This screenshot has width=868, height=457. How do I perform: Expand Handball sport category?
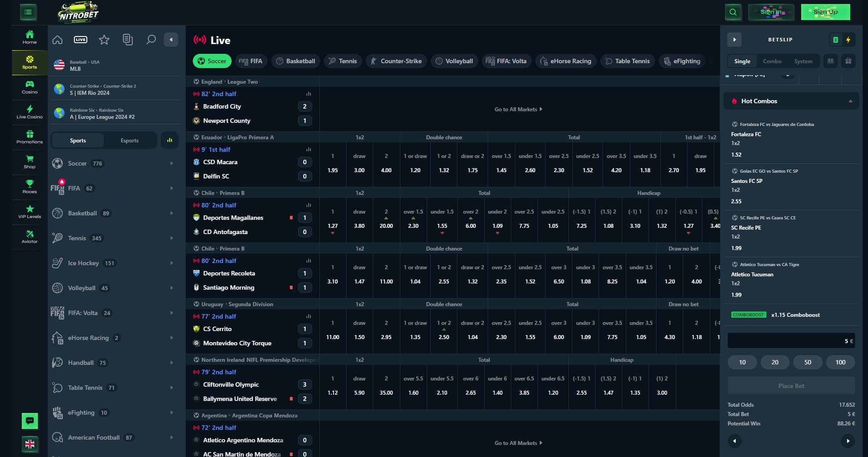tap(117, 363)
